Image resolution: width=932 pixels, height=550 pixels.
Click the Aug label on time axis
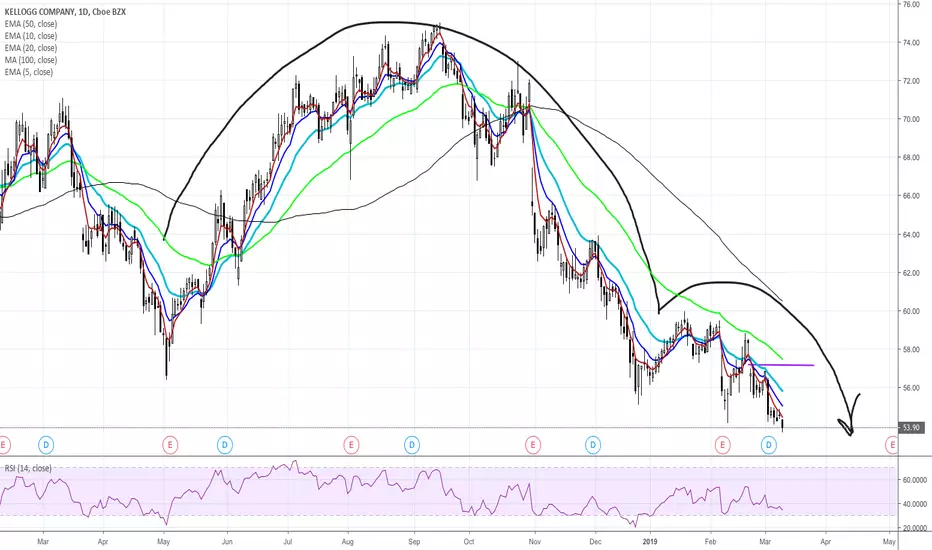pyautogui.click(x=348, y=542)
